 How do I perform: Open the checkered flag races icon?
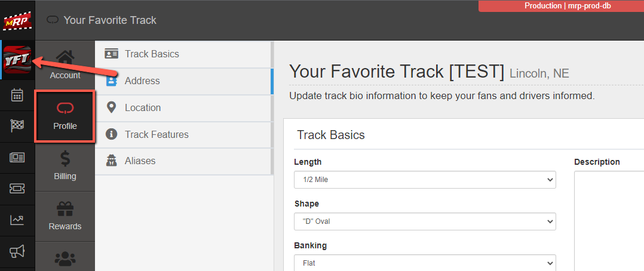[17, 126]
